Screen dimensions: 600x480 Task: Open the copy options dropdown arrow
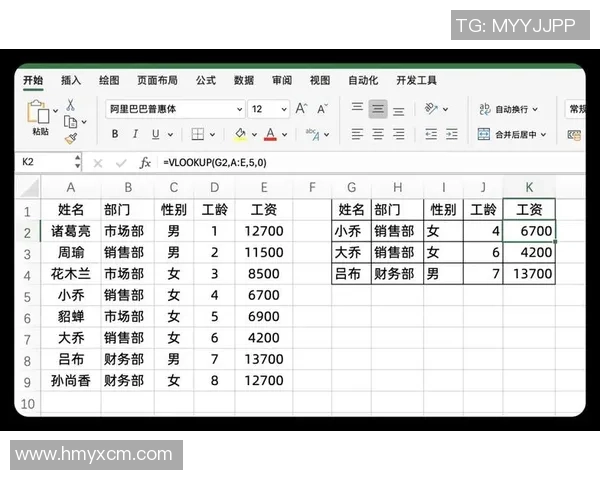click(x=84, y=122)
